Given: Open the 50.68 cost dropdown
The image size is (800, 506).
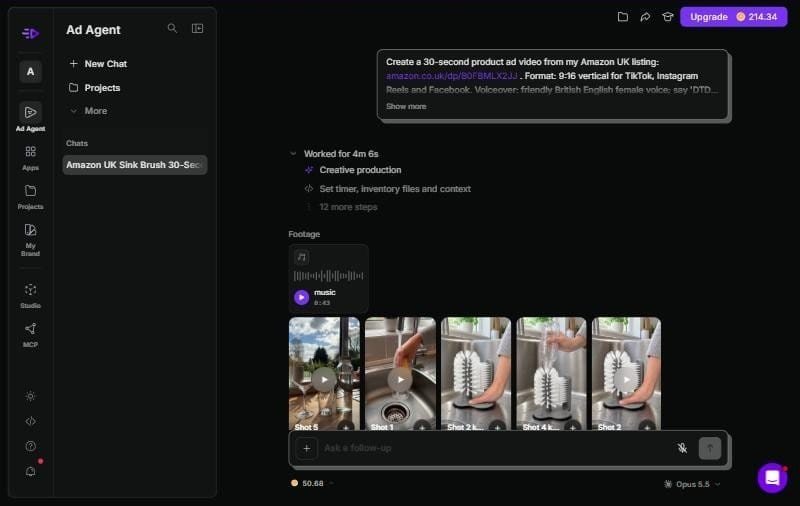Looking at the screenshot, I should coord(312,483).
